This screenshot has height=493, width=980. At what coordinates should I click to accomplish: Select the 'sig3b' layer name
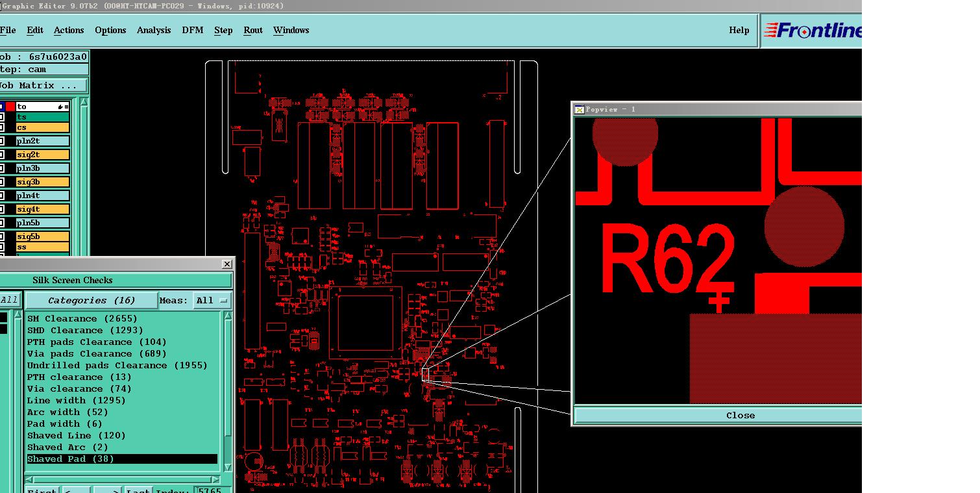43,182
